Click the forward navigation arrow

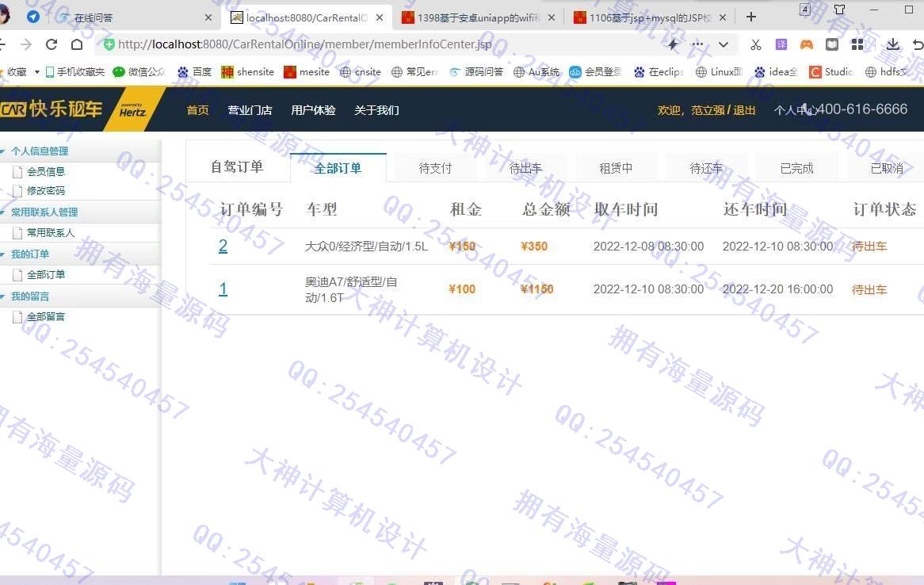click(26, 44)
